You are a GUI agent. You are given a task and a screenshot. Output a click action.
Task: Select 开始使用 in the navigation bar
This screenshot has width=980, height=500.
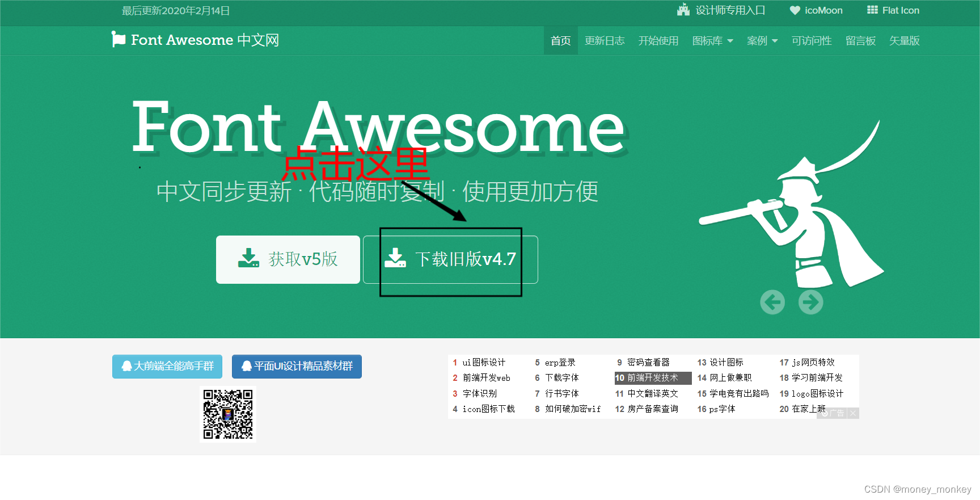658,41
